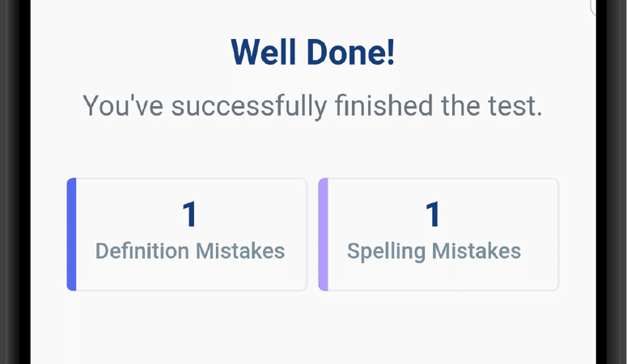This screenshot has height=364, width=627.
Task: Select the "Definition Mistakes" label text
Action: coord(190,251)
